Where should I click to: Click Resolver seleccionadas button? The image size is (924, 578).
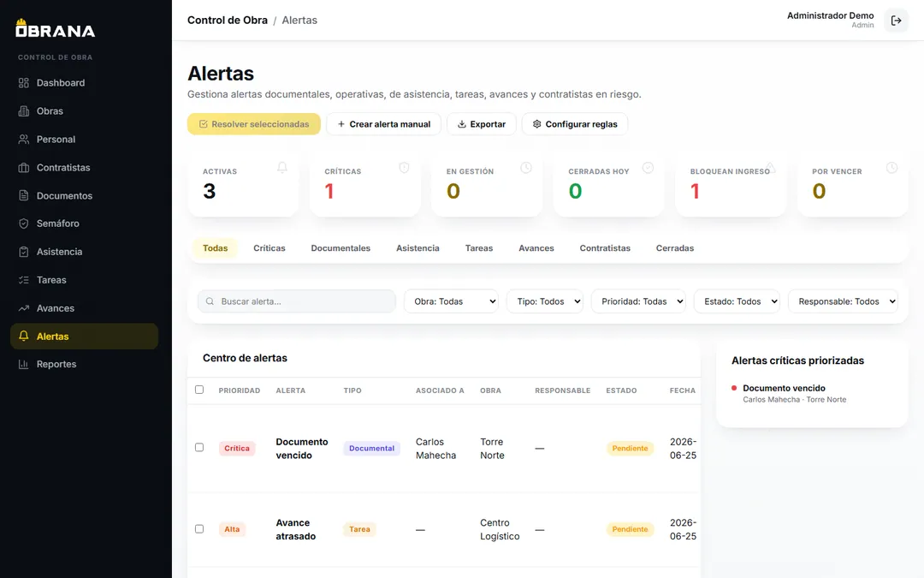click(254, 124)
